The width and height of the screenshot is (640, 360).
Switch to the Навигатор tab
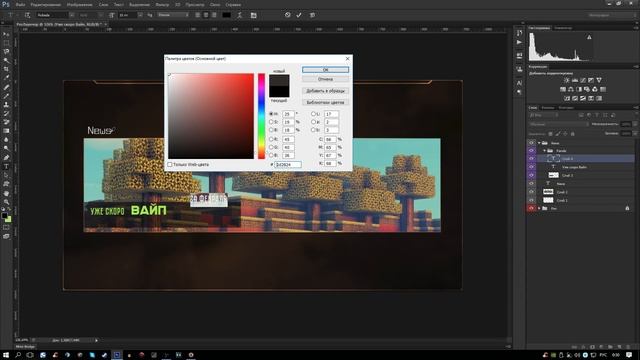[563, 28]
